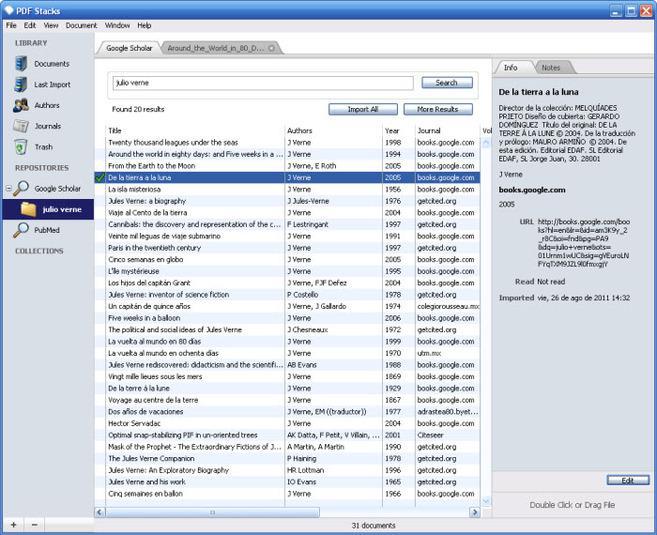Click the julio verne search field

pyautogui.click(x=263, y=83)
